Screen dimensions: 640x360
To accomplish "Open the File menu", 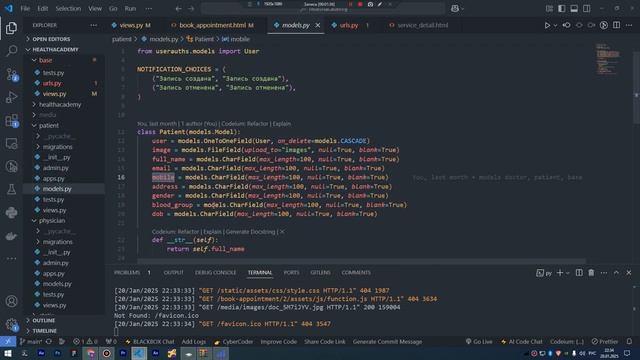I will [x=25, y=9].
